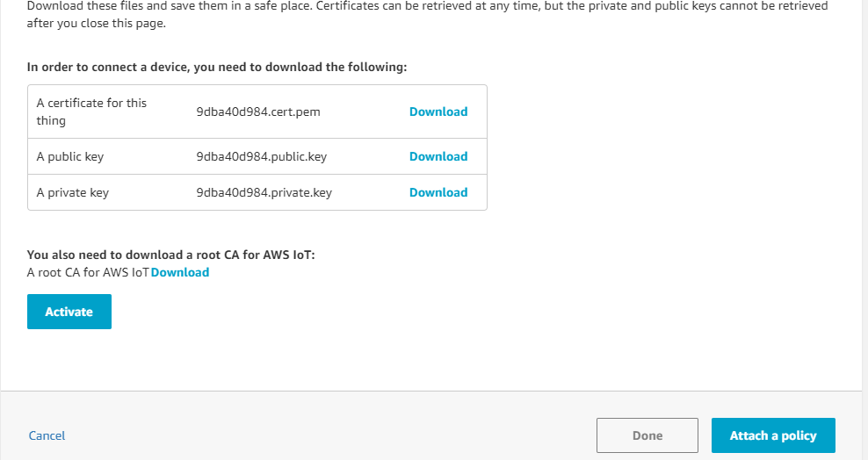Click the 'A certificate for this thing' label

(x=91, y=111)
